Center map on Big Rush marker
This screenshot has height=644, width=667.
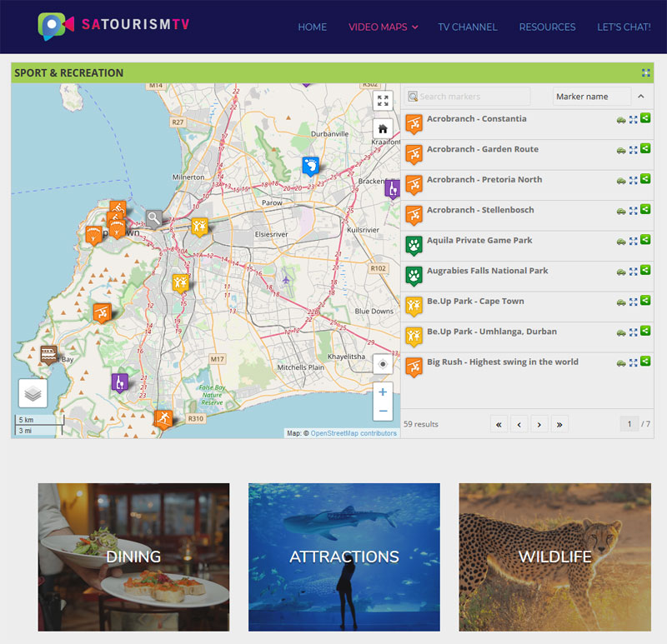pyautogui.click(x=634, y=362)
